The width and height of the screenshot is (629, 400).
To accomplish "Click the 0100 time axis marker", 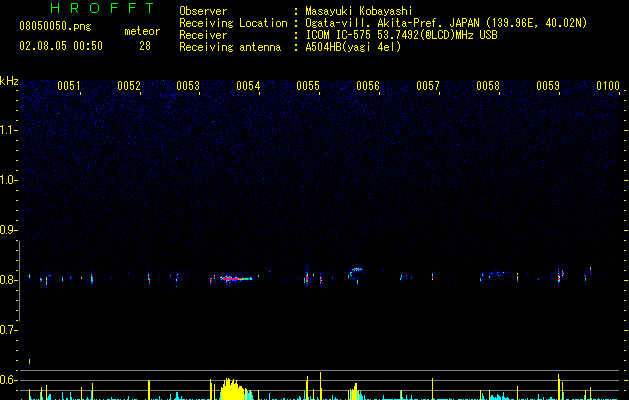I will pyautogui.click(x=608, y=86).
